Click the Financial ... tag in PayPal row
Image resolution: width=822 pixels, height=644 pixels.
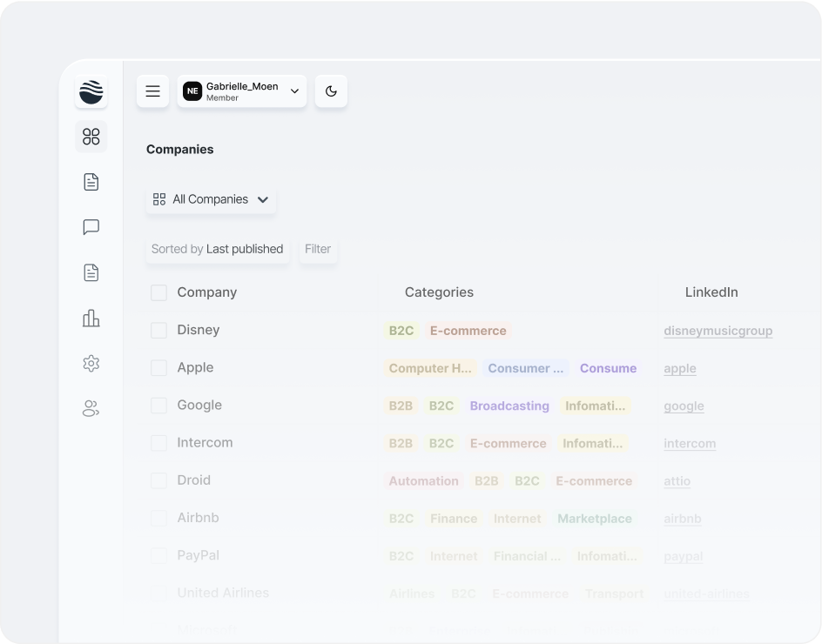point(527,556)
